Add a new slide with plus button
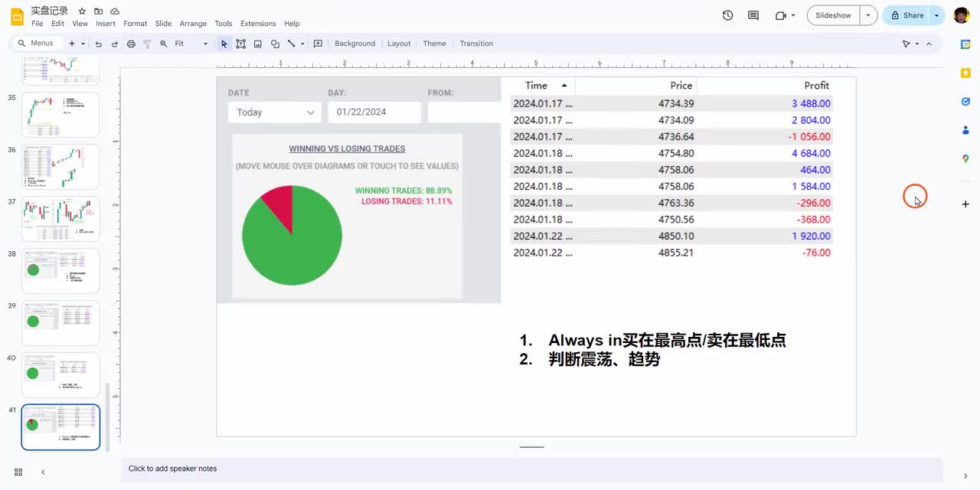The width and height of the screenshot is (980, 490). pyautogui.click(x=72, y=44)
